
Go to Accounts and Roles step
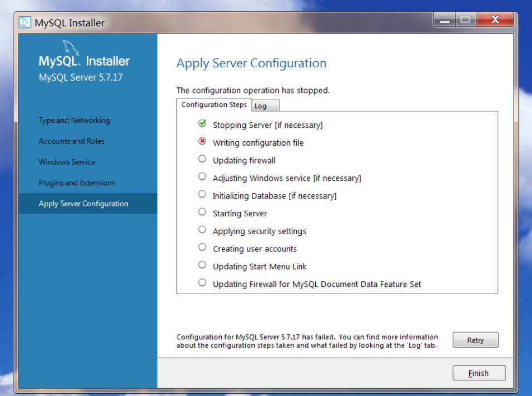[72, 141]
